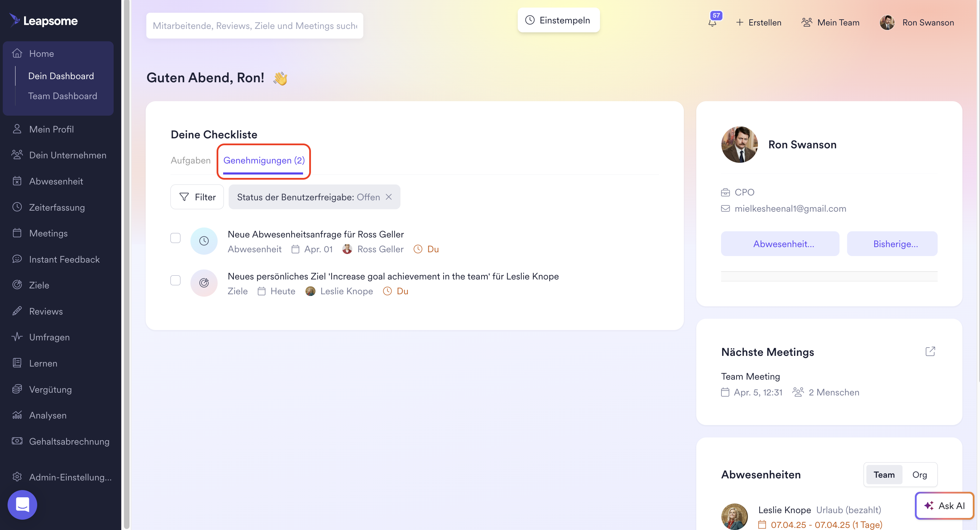980x530 pixels.
Task: Click the Einstempeln button
Action: 559,20
